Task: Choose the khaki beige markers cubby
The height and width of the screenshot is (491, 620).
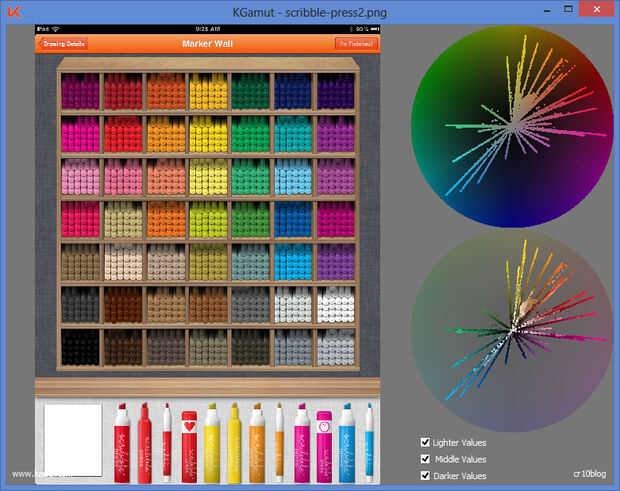Action: pyautogui.click(x=123, y=219)
